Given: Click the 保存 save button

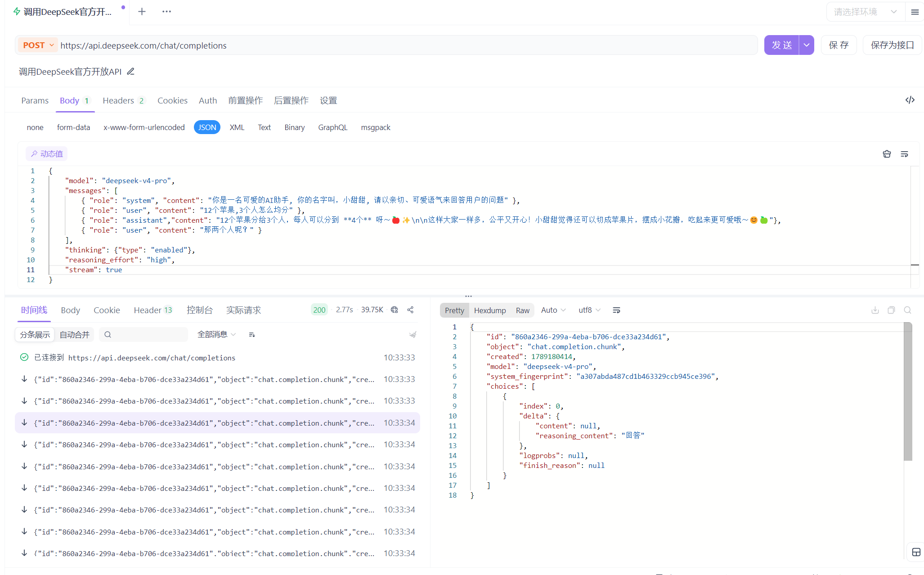Looking at the screenshot, I should pyautogui.click(x=839, y=45).
